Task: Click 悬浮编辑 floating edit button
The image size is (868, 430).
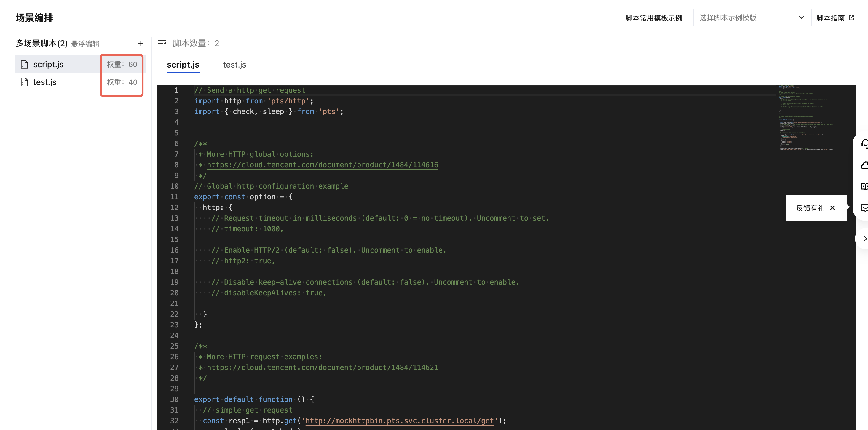Action: 85,44
